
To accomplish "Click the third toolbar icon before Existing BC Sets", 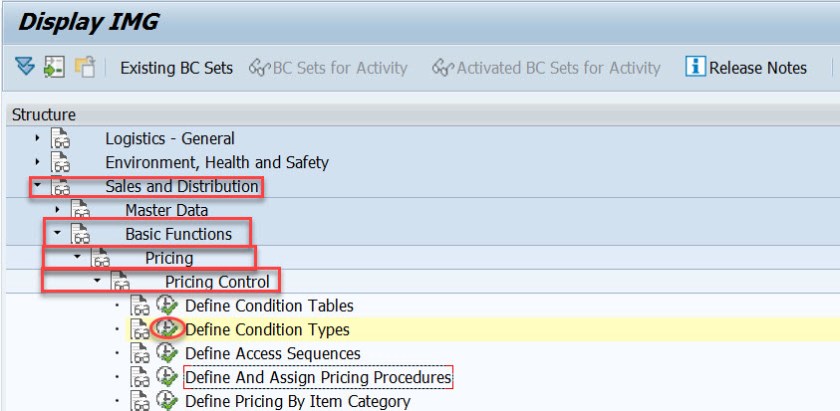I will tap(85, 68).
